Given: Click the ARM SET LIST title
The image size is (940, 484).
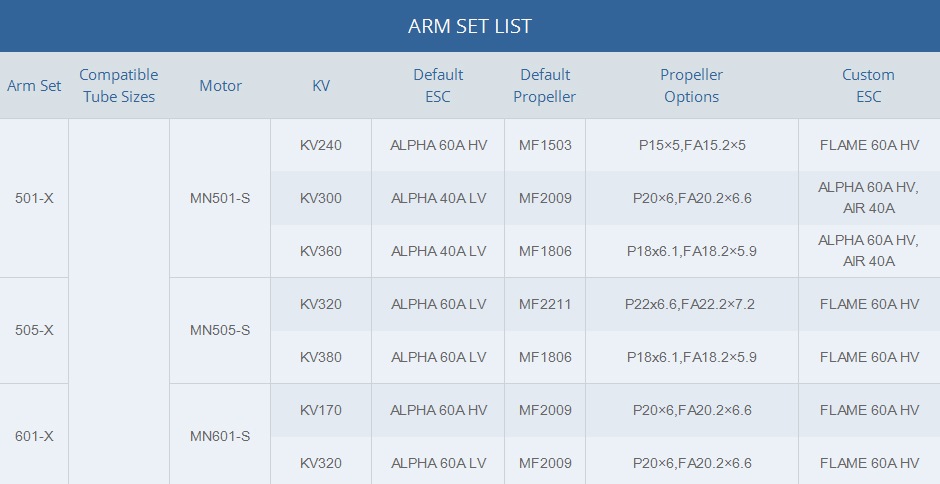Looking at the screenshot, I should coord(469,26).
